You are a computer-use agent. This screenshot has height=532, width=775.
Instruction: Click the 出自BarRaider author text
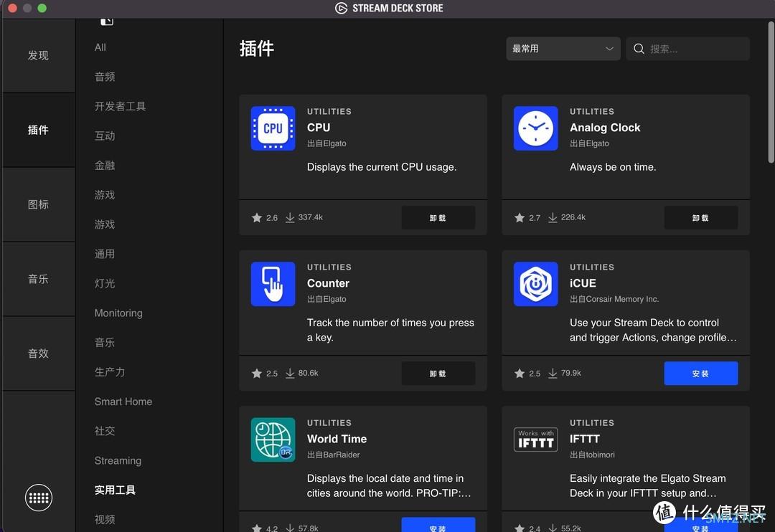tap(334, 455)
